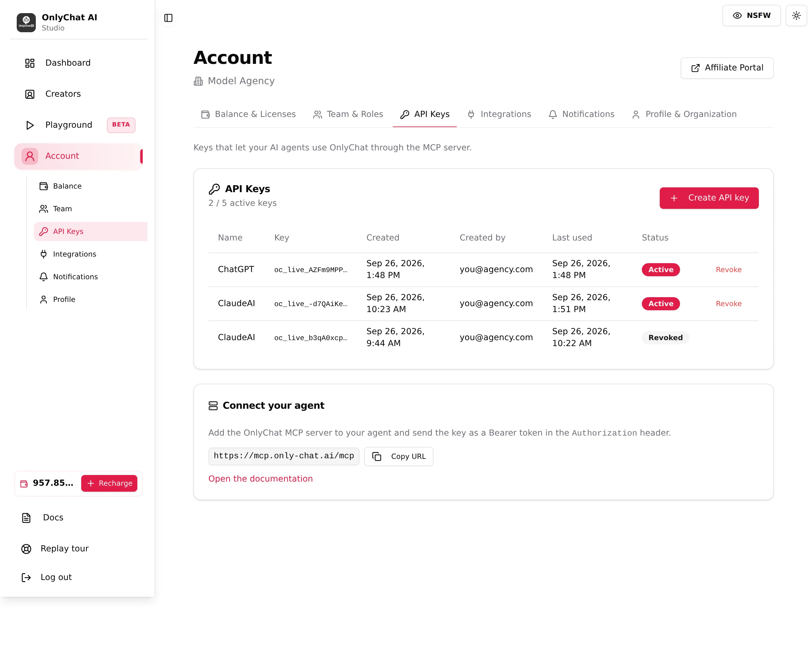Screen dimensions: 812x654
Task: Click key text oc_live_AZFm9MPP
Action: coord(310,270)
